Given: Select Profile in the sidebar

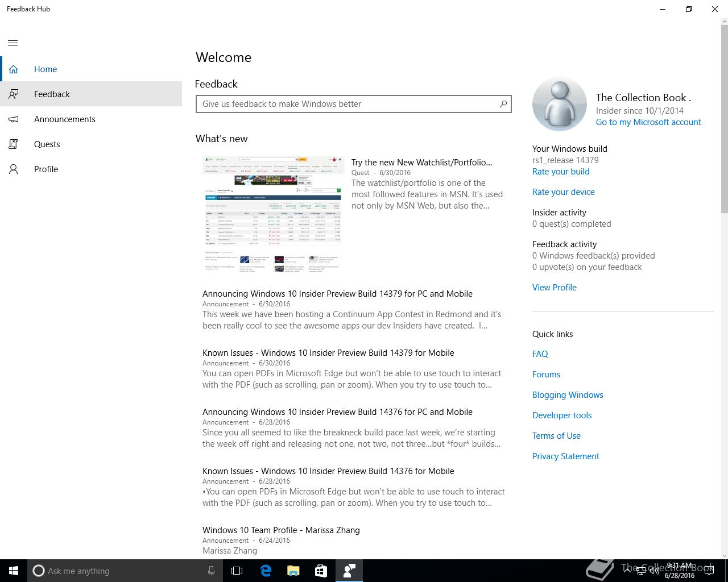Looking at the screenshot, I should pos(91,169).
